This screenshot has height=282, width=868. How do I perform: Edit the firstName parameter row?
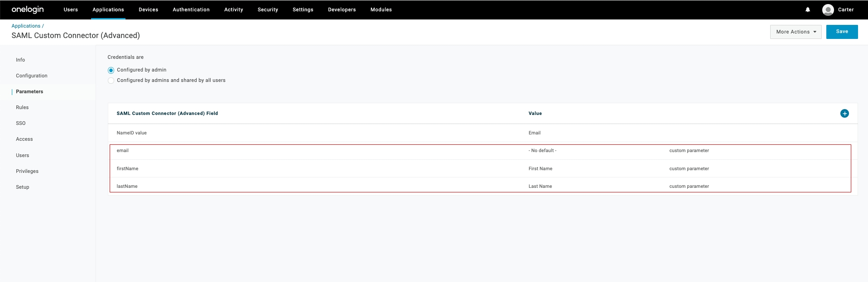pos(127,169)
